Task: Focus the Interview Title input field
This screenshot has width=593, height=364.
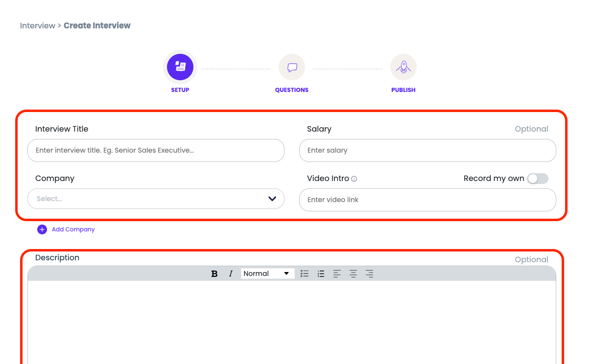Action: [156, 150]
